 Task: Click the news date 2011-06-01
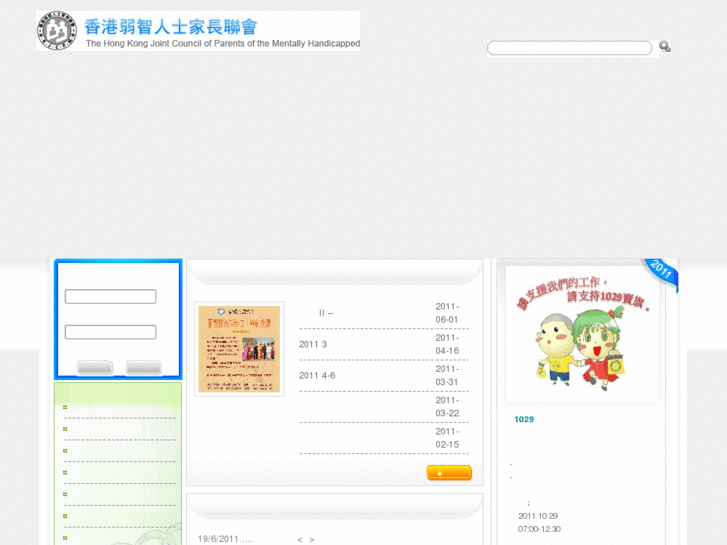[447, 313]
